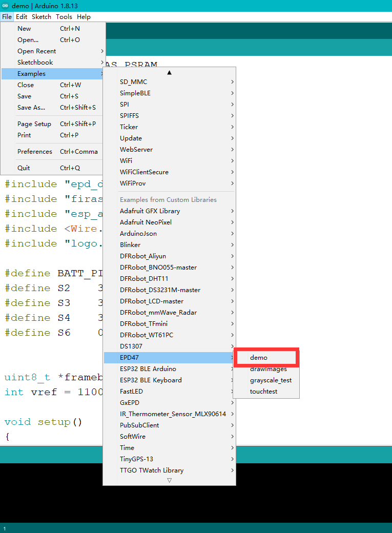
Task: Open DFRobot_TFmini examples
Action: pos(169,323)
